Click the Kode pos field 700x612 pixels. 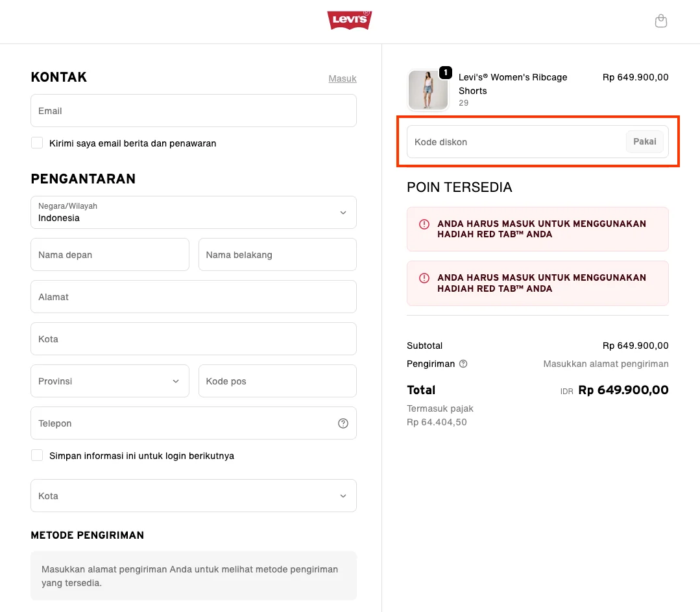click(x=277, y=381)
